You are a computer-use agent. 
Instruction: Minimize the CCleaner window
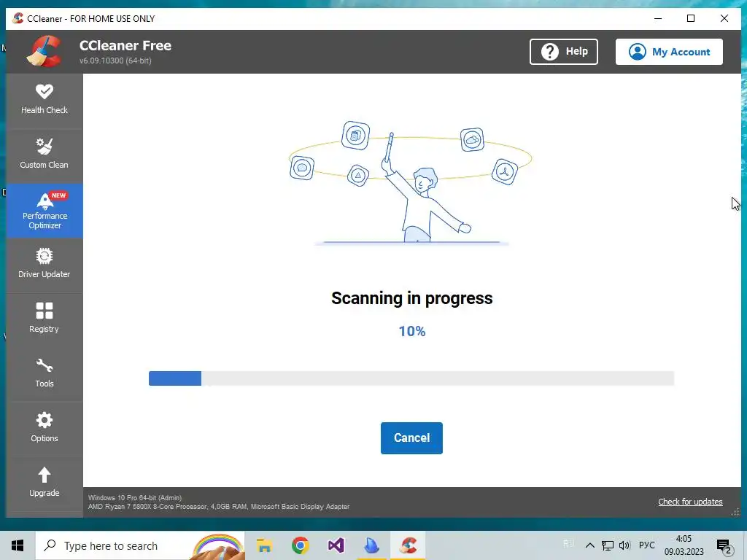(658, 18)
